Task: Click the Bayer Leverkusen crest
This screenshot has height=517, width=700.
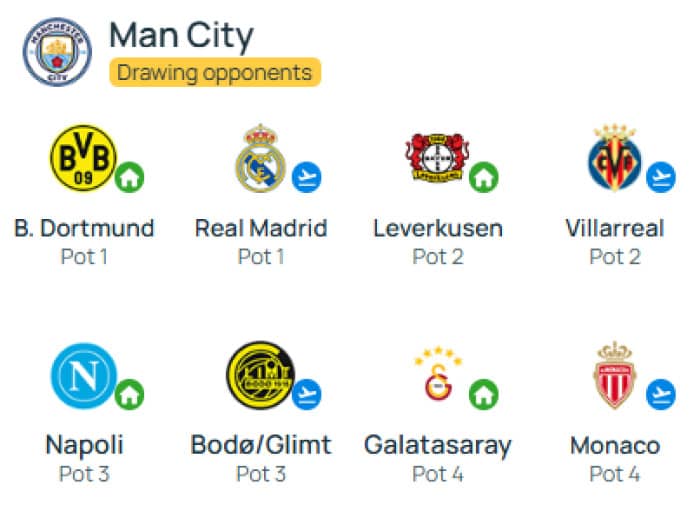Action: 438,158
